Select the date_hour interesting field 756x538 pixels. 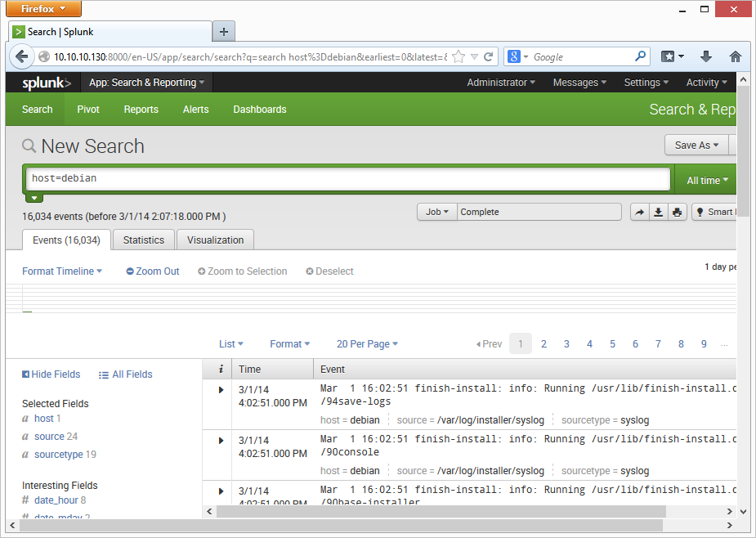pos(56,500)
